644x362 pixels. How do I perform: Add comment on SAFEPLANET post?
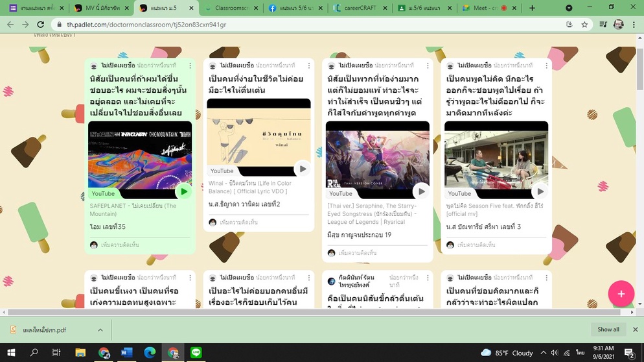click(119, 245)
